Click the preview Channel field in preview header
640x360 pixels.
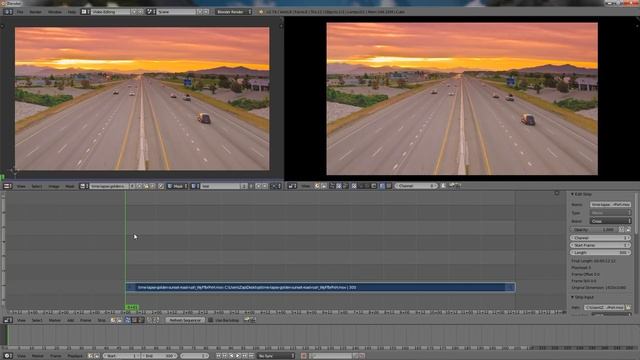(x=416, y=186)
